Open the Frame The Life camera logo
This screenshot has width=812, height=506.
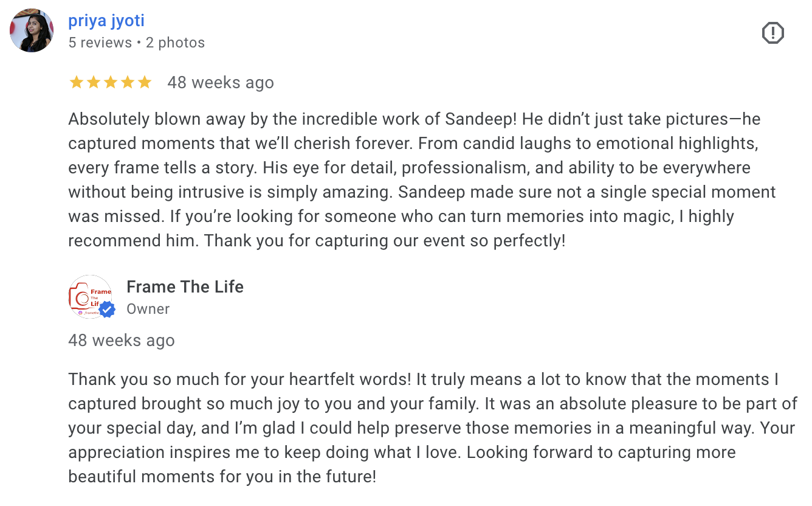pyautogui.click(x=90, y=296)
